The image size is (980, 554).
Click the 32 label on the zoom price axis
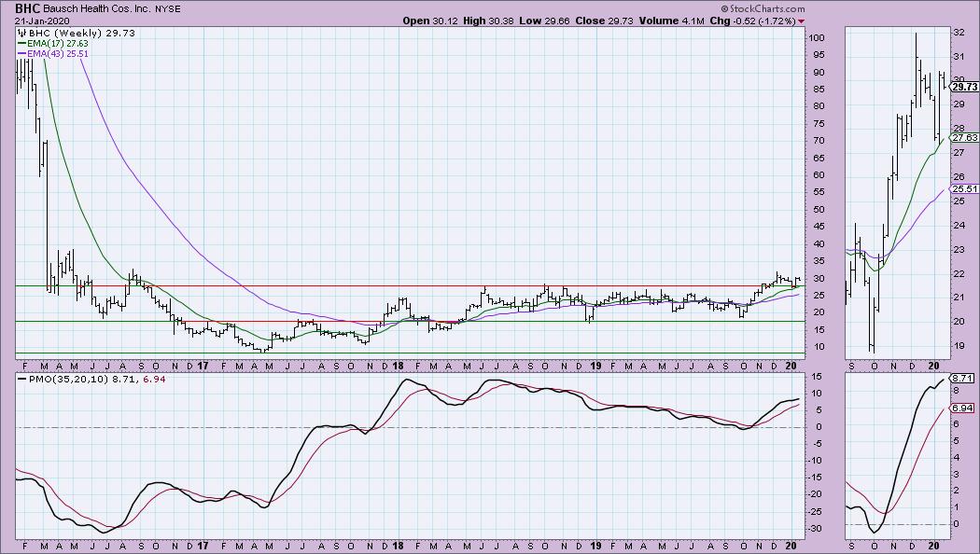coord(959,33)
